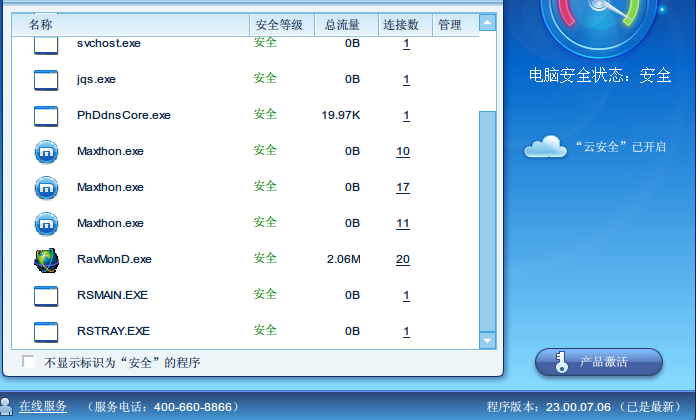
Task: Sort by the 安全等级 column header
Action: click(x=282, y=24)
